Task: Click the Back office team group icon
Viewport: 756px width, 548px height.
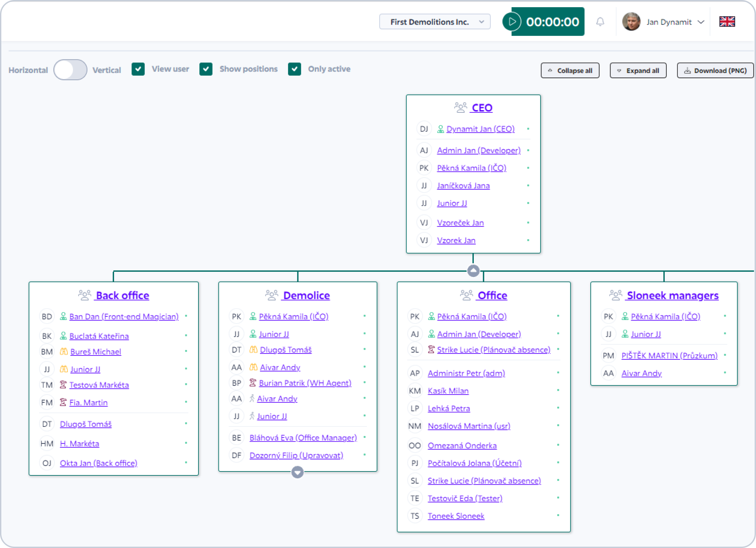Action: (84, 295)
